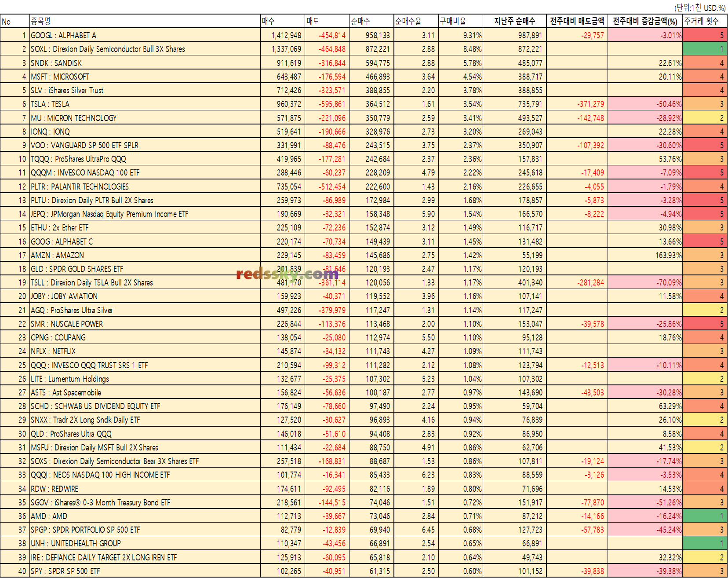
Task: Click the 매수 column header
Action: coord(283,21)
